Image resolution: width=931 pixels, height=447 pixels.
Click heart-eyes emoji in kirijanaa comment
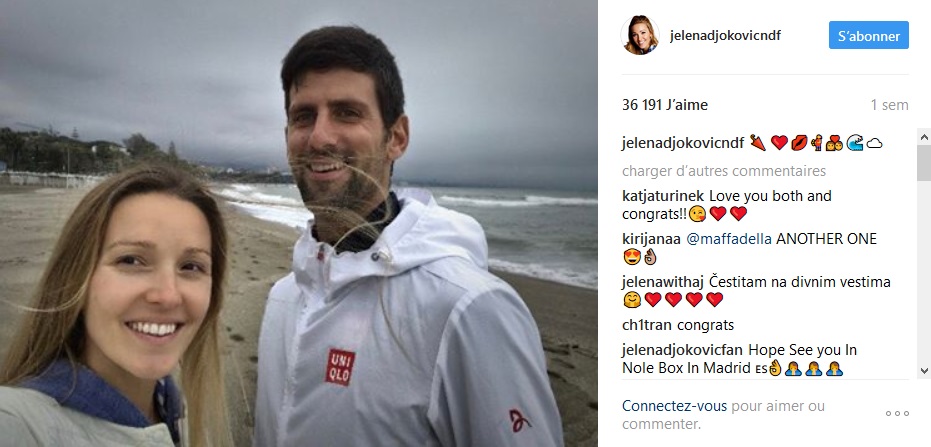click(631, 258)
